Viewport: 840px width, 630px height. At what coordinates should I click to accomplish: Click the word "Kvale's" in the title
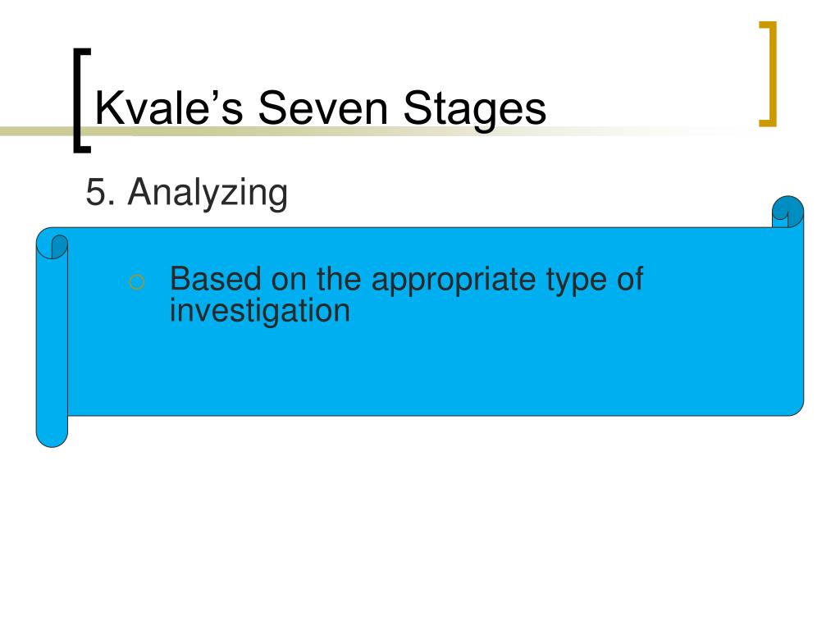169,107
